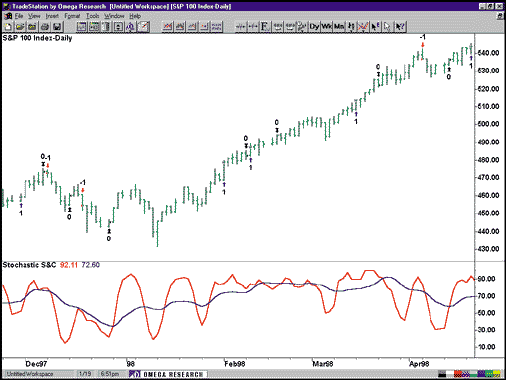The height and width of the screenshot is (380, 506).
Task: Click the Stochastic S&C indicator label
Action: 29,265
